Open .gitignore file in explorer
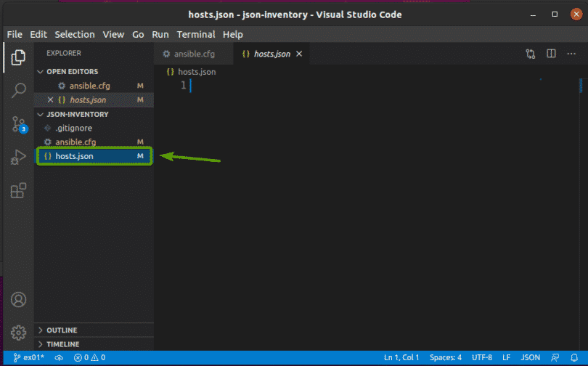Viewport: 588px width, 366px height. click(94, 129)
